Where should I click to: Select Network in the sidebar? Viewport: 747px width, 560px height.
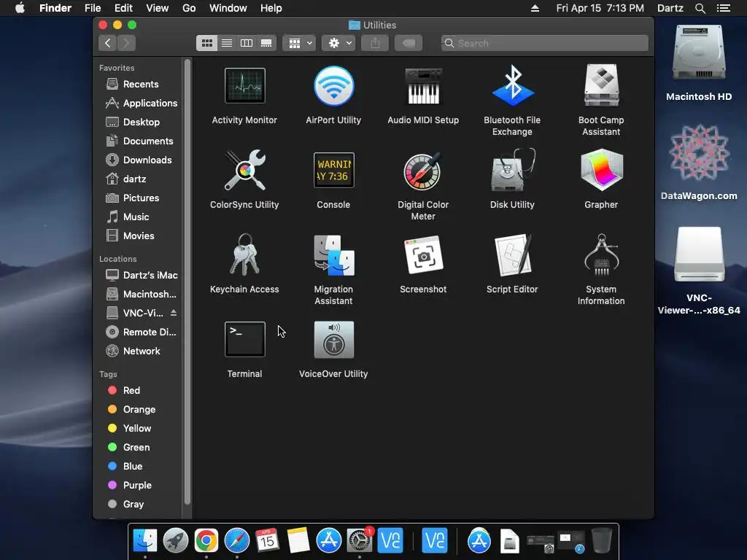coord(142,351)
